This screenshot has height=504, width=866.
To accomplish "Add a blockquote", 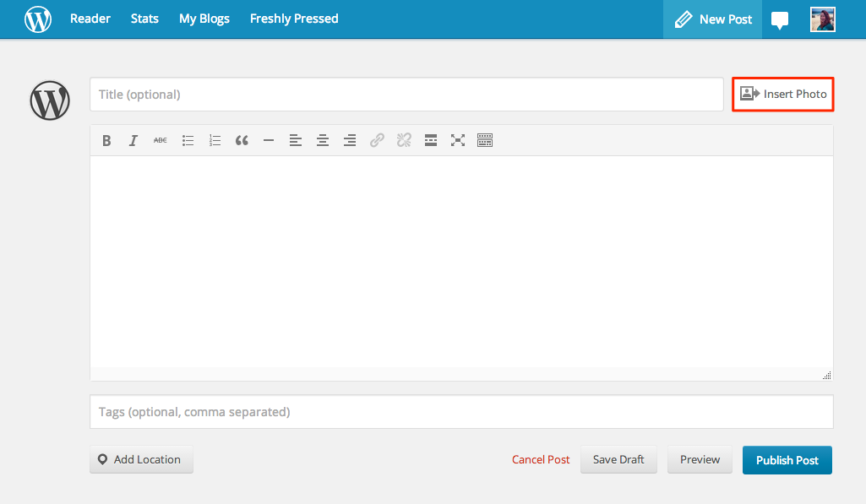I will 242,141.
